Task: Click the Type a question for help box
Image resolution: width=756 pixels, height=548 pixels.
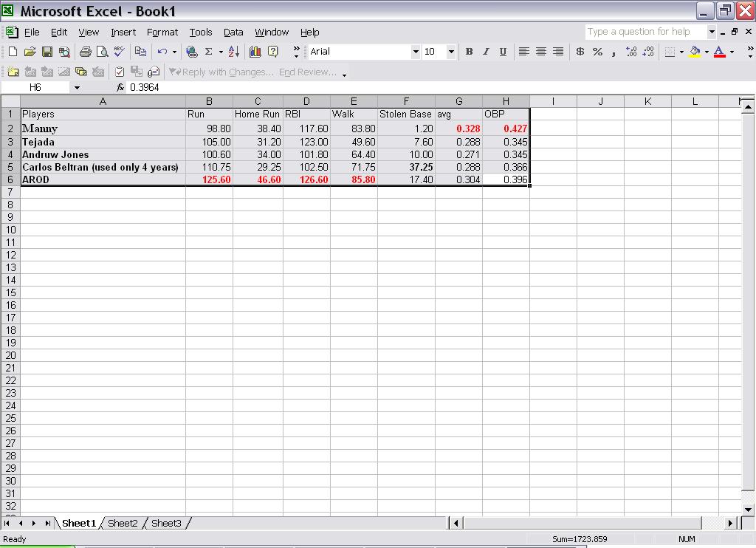Action: [645, 32]
